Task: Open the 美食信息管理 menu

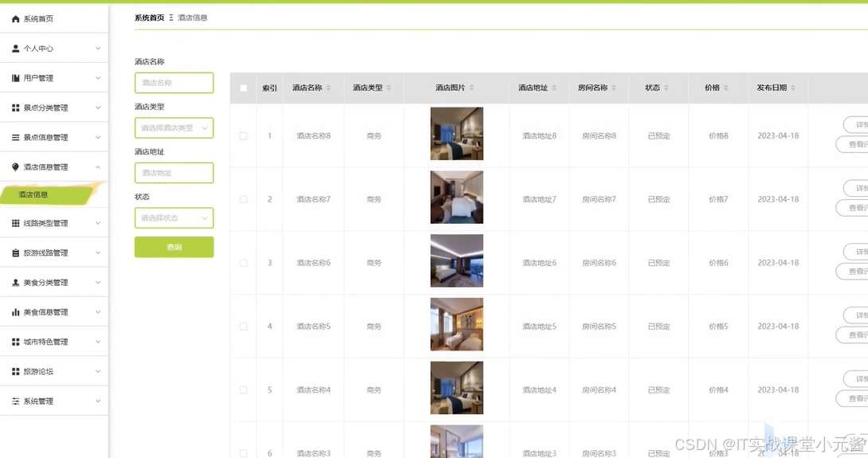Action: 54,312
